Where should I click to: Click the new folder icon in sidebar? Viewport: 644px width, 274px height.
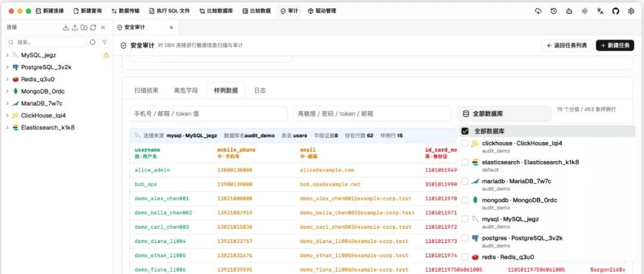click(x=84, y=27)
